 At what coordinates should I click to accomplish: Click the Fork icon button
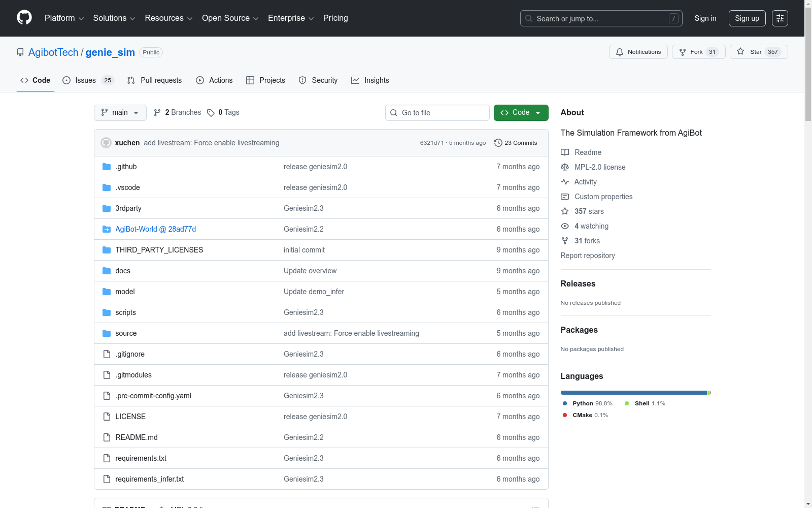[x=683, y=52]
